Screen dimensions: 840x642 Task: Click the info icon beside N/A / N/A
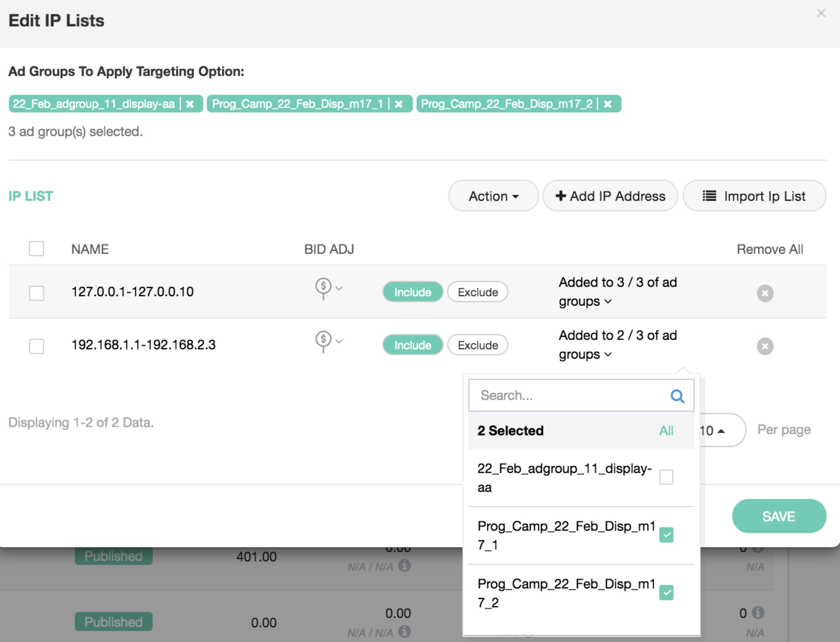(x=404, y=565)
